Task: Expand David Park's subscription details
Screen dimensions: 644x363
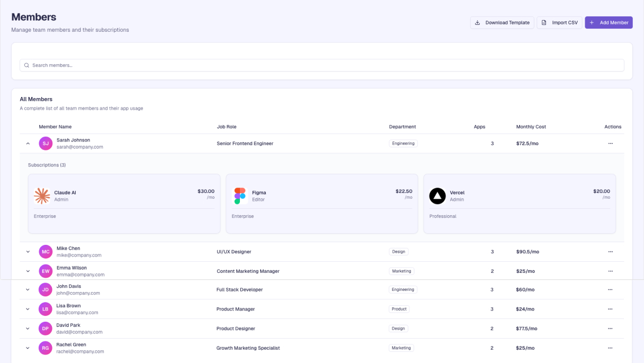Action: tap(28, 329)
